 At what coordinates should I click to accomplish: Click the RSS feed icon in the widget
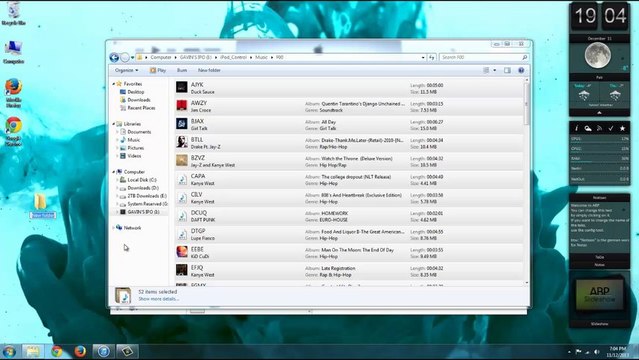pos(599,128)
